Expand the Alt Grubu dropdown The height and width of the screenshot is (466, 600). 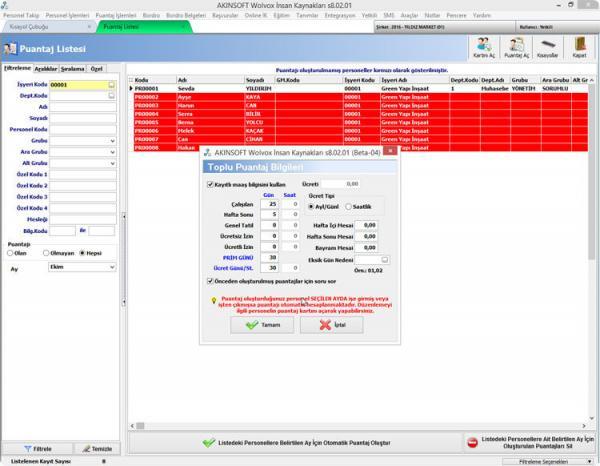point(112,163)
